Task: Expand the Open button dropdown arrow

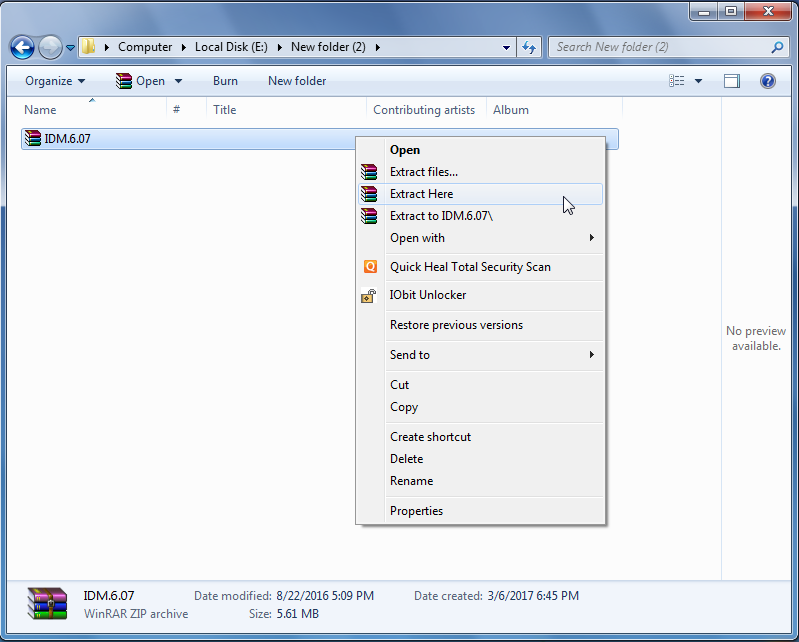Action: (x=178, y=81)
